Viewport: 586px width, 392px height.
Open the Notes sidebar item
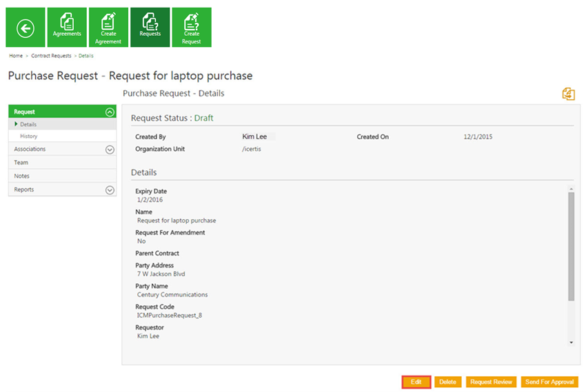[x=22, y=176]
